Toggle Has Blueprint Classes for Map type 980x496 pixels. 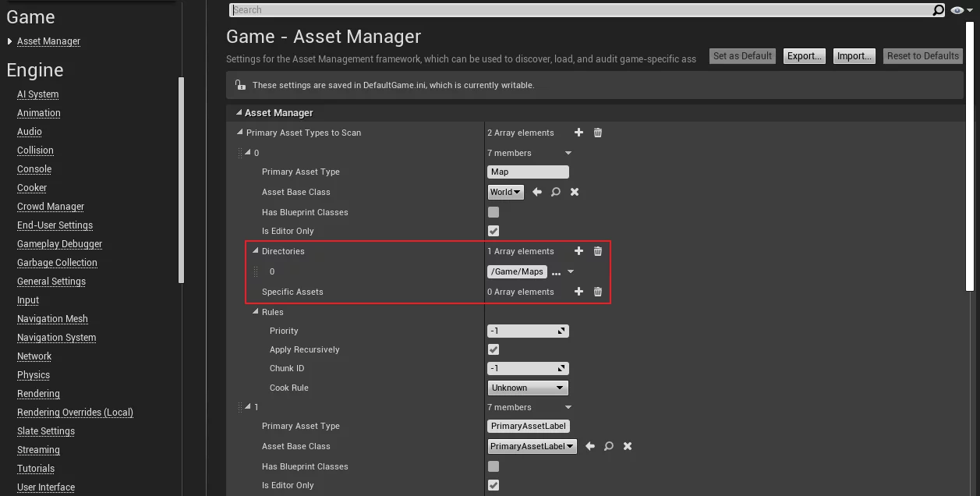click(x=494, y=212)
